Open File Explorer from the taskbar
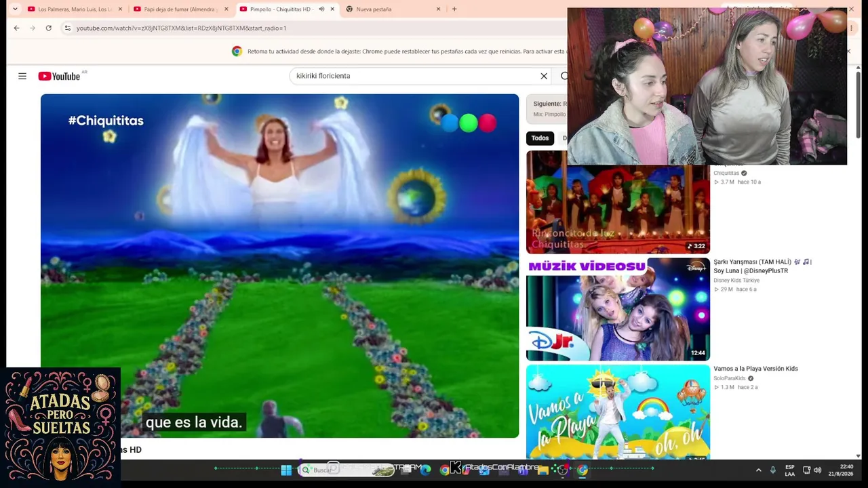The height and width of the screenshot is (488, 868). point(542,470)
